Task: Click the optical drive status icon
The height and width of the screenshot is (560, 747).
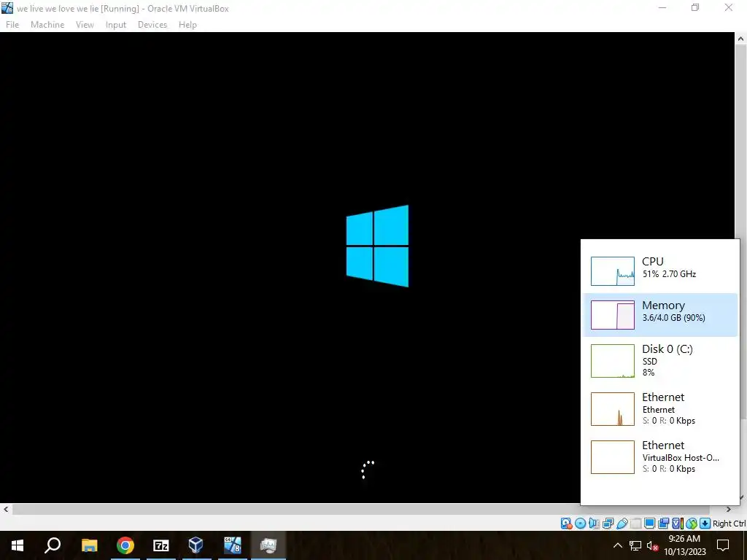Action: 580,524
